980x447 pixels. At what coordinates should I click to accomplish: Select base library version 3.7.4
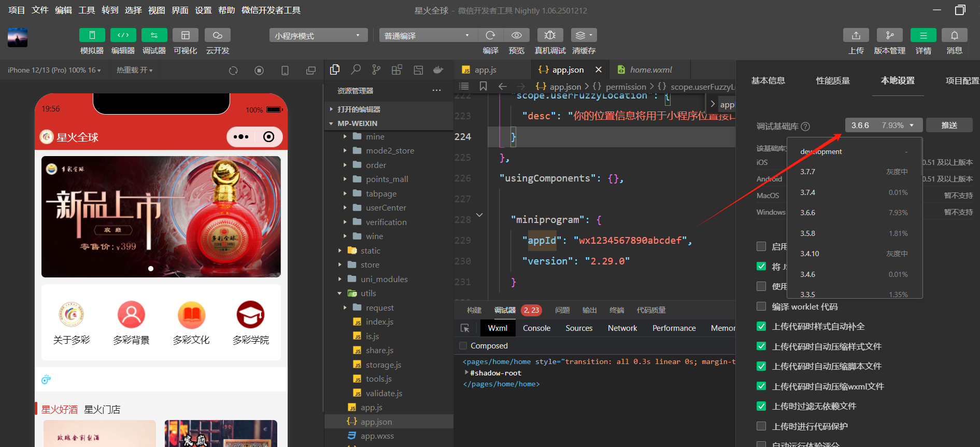855,192
